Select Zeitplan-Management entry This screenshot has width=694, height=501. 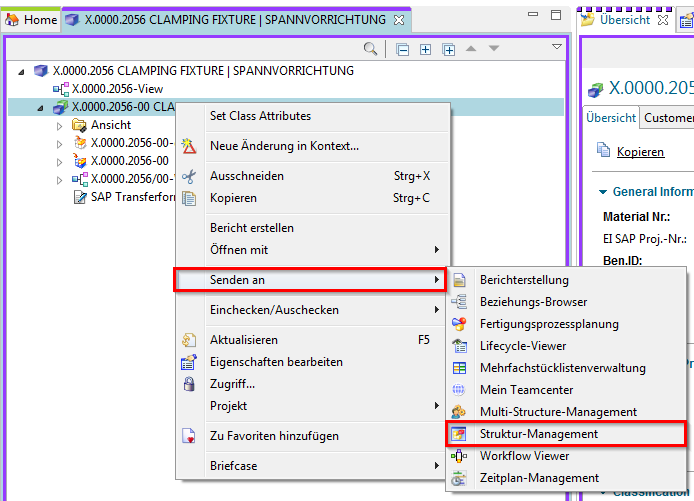(539, 478)
